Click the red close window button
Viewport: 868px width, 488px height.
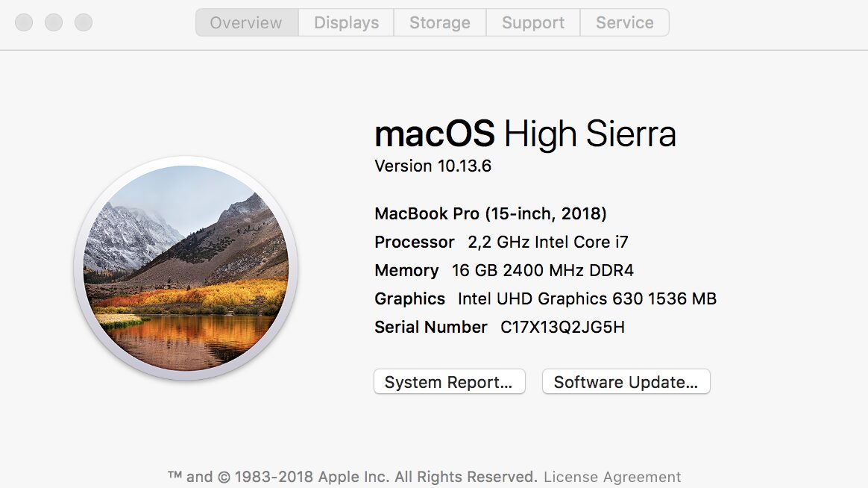(x=23, y=22)
